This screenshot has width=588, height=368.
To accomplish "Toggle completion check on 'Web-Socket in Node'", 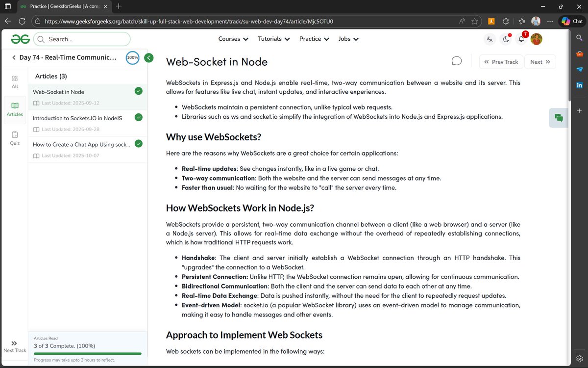I will coord(138,91).
